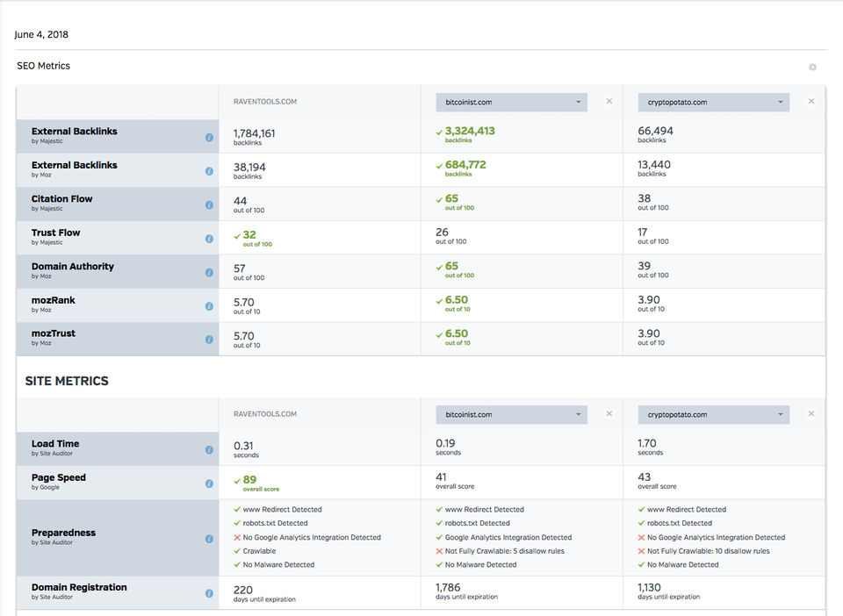Open bitcoinist.com dropdown in Site Metrics

(x=511, y=415)
